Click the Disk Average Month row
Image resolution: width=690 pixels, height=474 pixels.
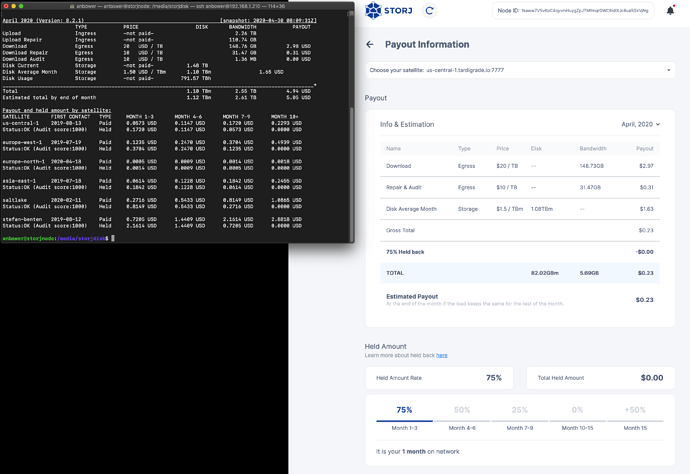(x=520, y=209)
